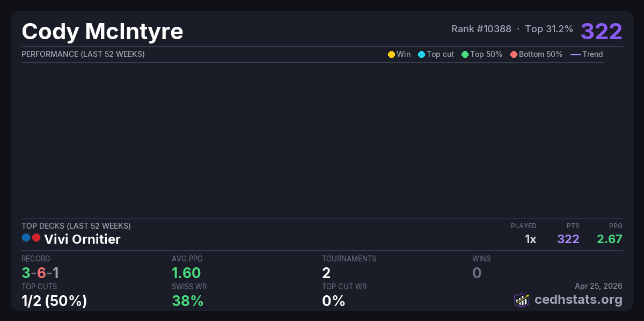This screenshot has width=644, height=321.
Task: Click the Cody McIntyre player name
Action: [103, 32]
